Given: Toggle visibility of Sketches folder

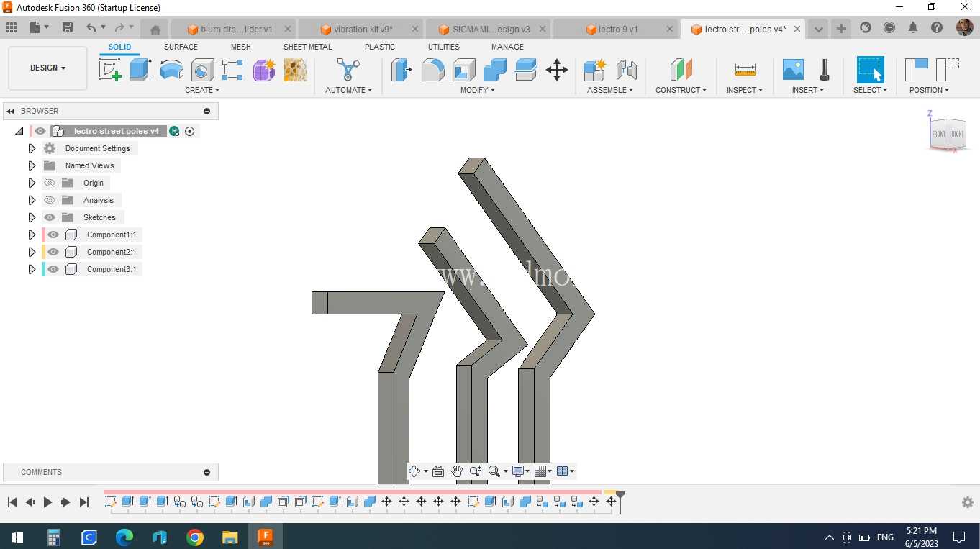Looking at the screenshot, I should pyautogui.click(x=50, y=217).
